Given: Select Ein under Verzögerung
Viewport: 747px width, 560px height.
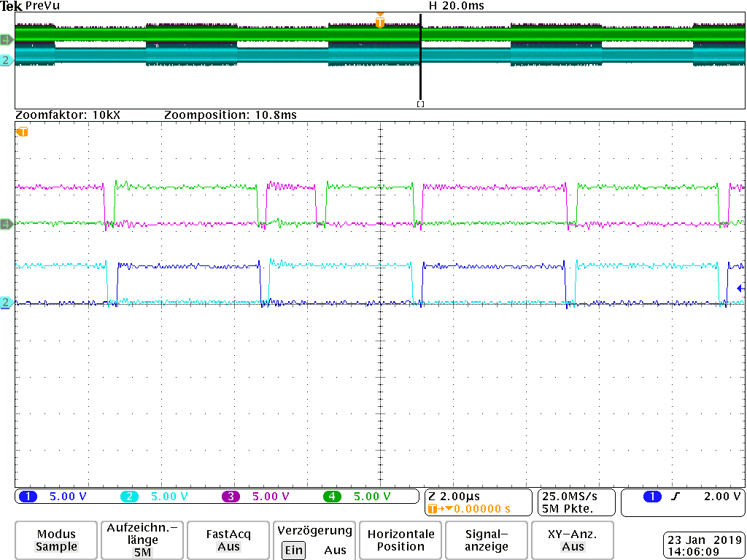Looking at the screenshot, I should (x=293, y=550).
